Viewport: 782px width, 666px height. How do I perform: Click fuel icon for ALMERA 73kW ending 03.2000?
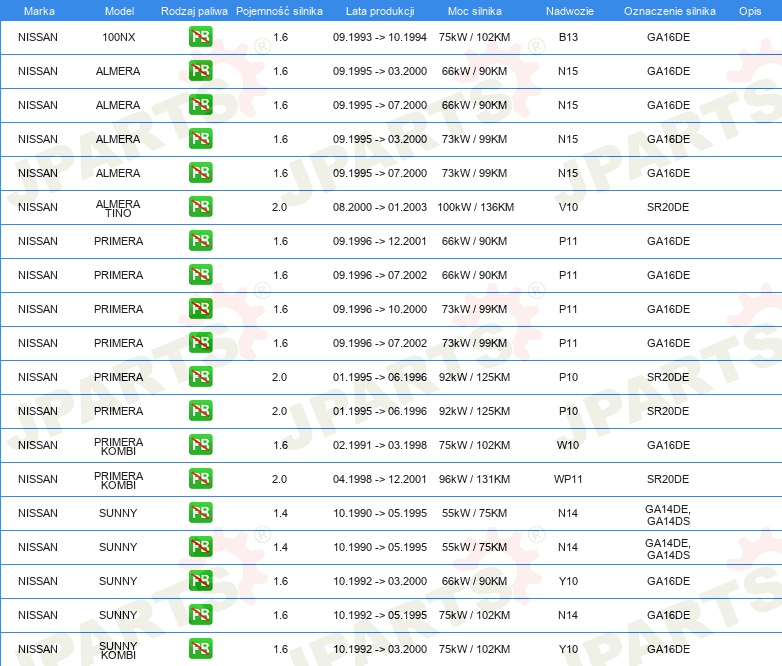pos(200,138)
